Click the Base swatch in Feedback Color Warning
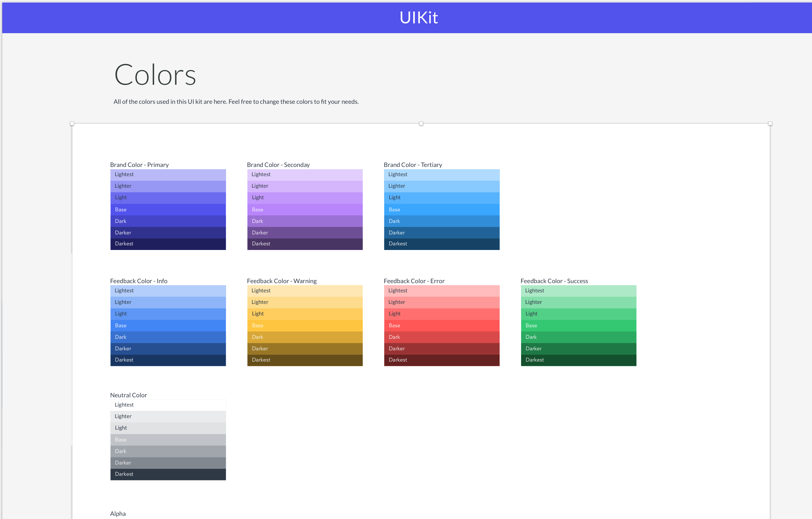 click(x=305, y=326)
